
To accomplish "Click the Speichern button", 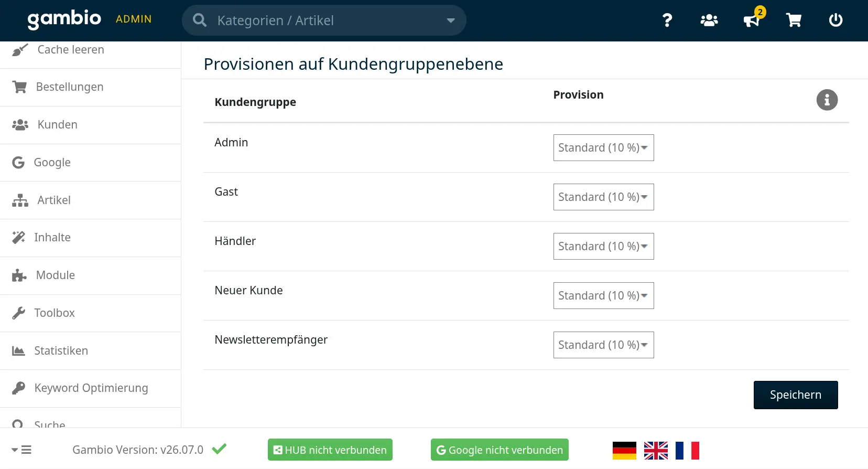I will pyautogui.click(x=796, y=395).
